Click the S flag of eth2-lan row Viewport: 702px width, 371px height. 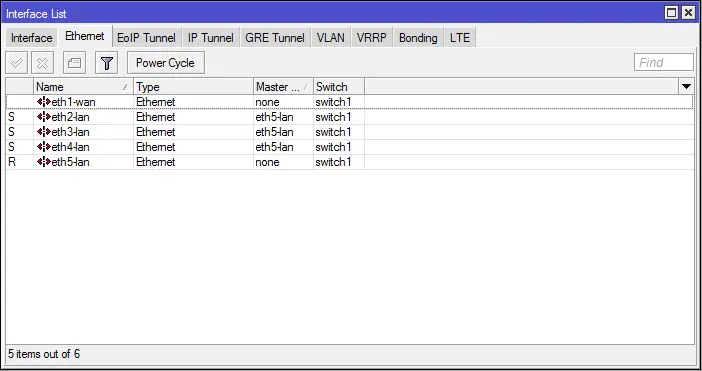pos(12,117)
